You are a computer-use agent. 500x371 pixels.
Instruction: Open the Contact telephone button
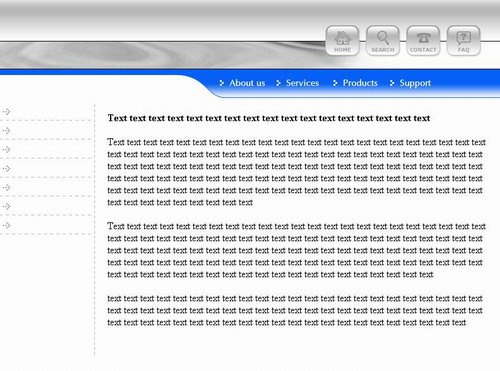click(x=423, y=41)
